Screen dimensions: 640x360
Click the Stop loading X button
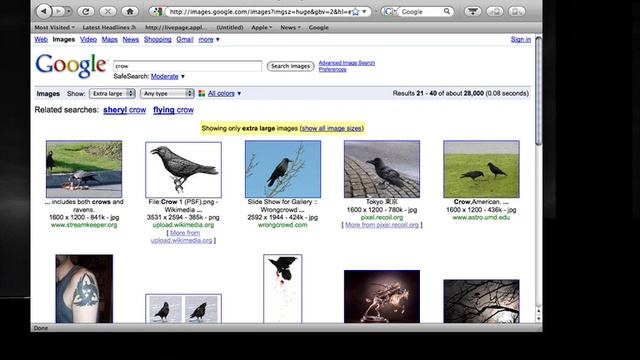[x=108, y=11]
